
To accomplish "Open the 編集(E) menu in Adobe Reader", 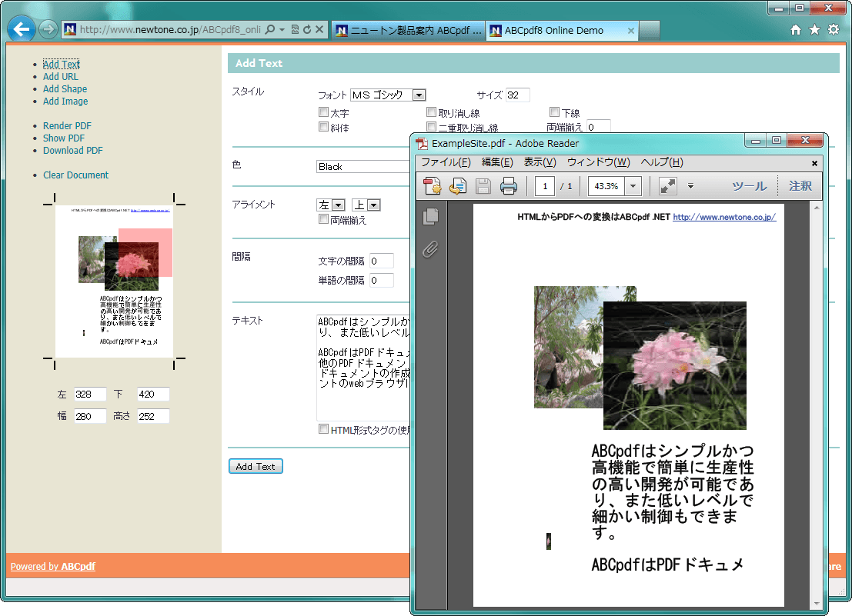I will [497, 162].
